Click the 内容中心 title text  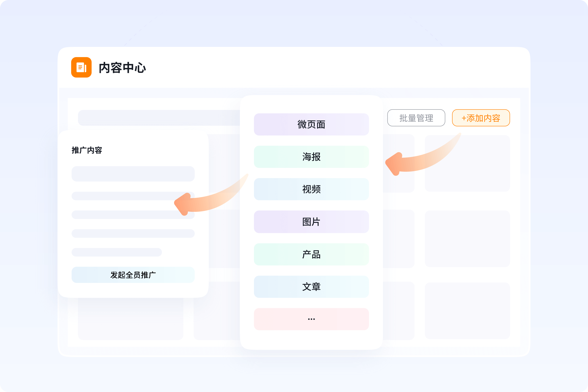point(122,68)
